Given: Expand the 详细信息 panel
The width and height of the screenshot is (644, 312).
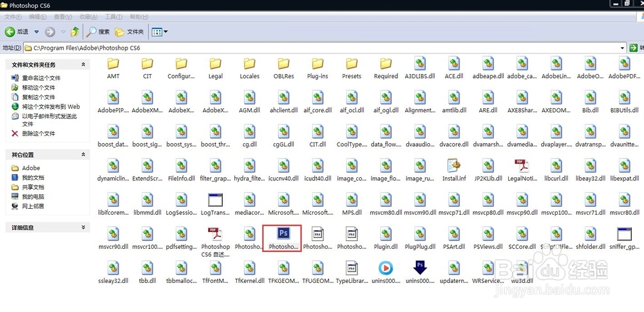Looking at the screenshot, I should [83, 228].
